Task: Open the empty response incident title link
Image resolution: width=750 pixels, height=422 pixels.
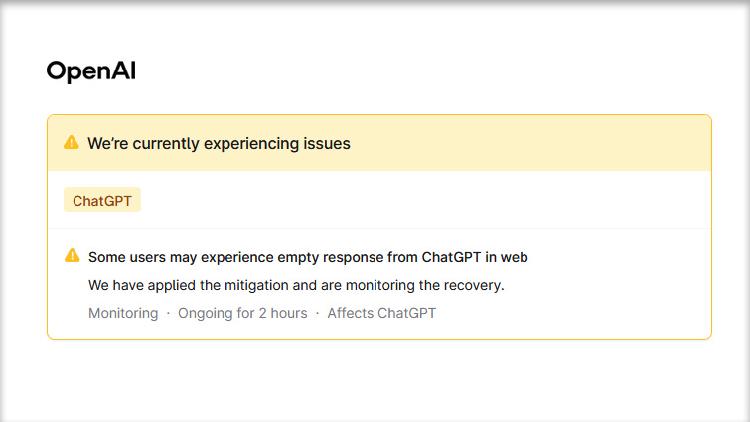Action: (307, 257)
